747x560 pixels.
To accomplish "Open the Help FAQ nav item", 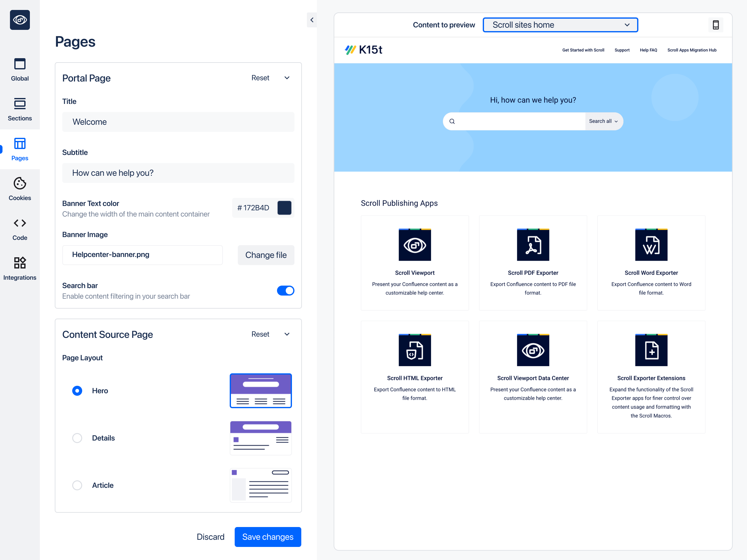I will coord(648,50).
